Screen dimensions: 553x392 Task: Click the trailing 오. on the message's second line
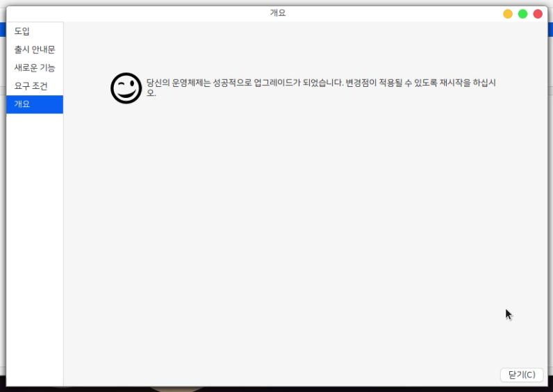click(x=151, y=93)
